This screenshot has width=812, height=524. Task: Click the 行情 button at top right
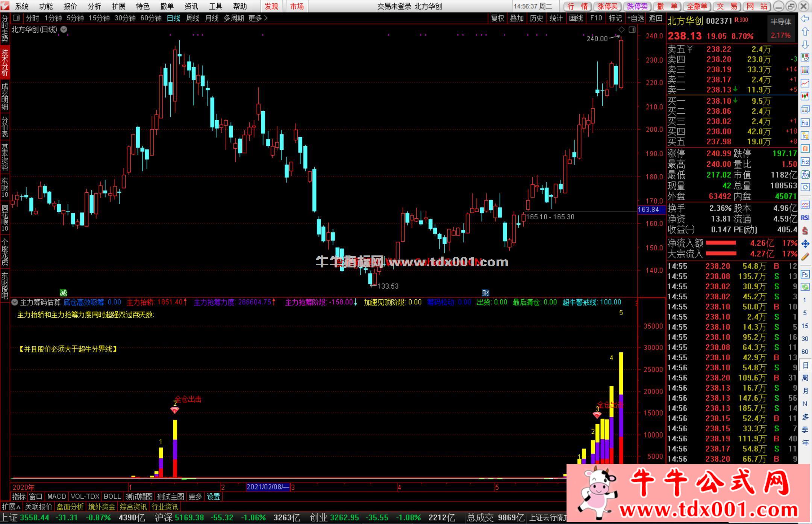577,6
